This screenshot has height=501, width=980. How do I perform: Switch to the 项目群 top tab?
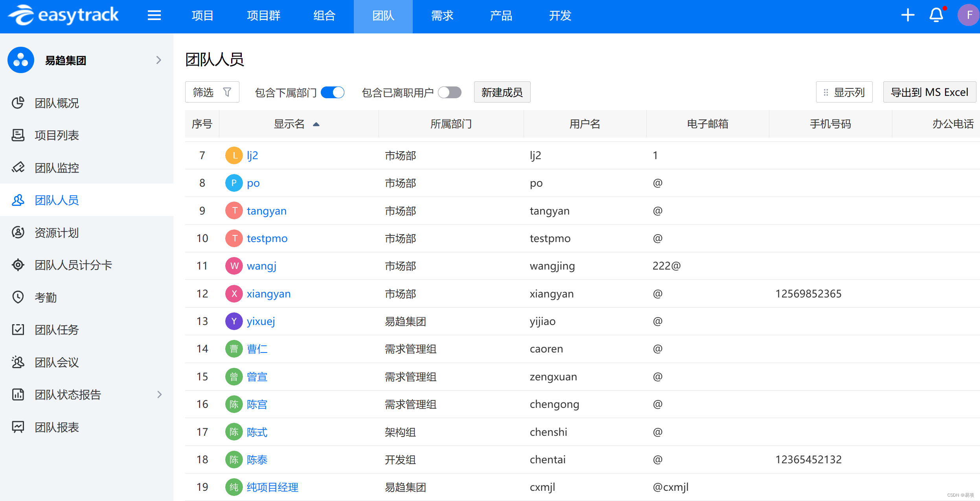pos(263,16)
